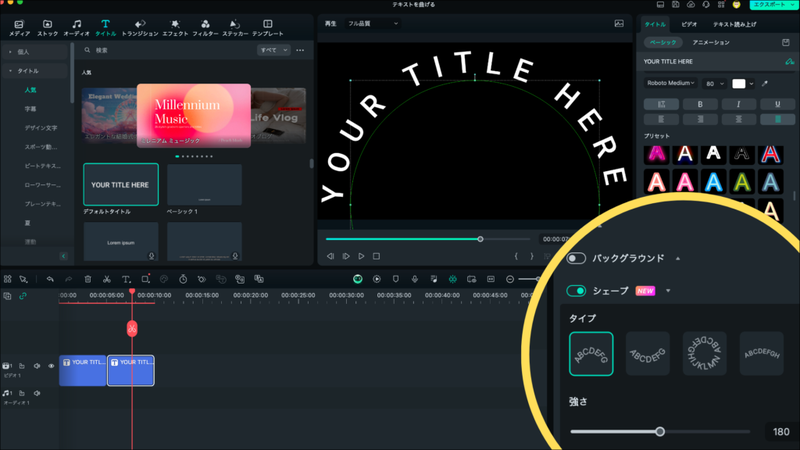This screenshot has width=800, height=450.
Task: Mute the ビデオ 1 track
Action: pyautogui.click(x=37, y=366)
